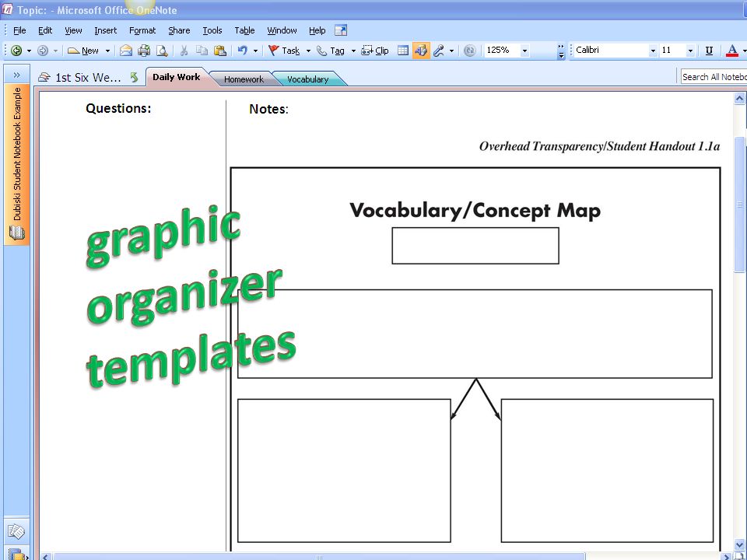Click the screen Clip button
This screenshot has width=747, height=560.
click(x=375, y=51)
